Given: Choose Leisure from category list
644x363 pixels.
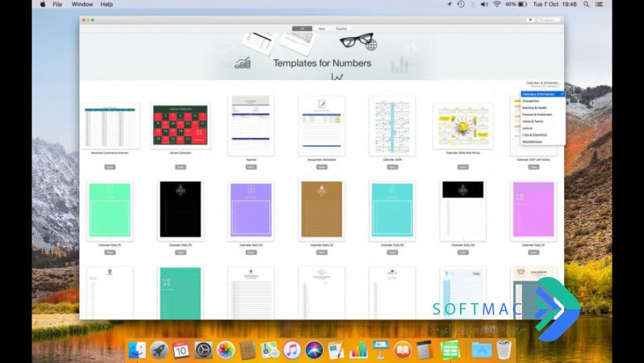Looking at the screenshot, I should [543, 128].
